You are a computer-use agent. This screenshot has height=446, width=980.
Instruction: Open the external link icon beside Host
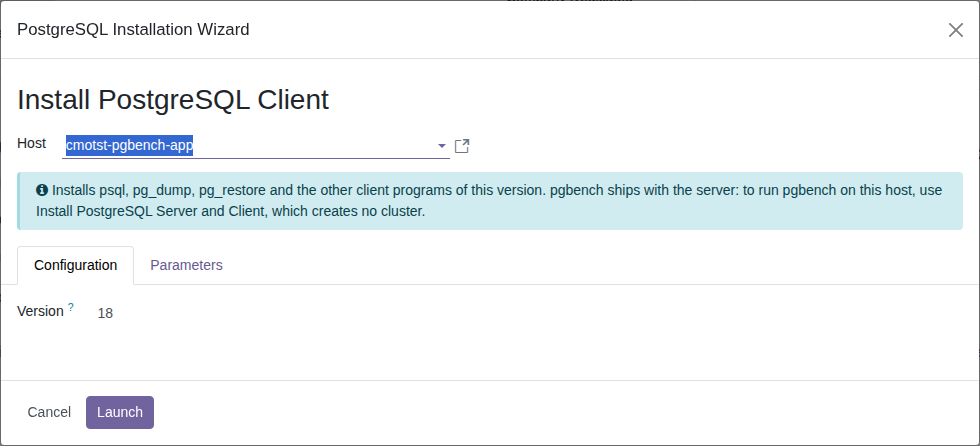coord(462,146)
